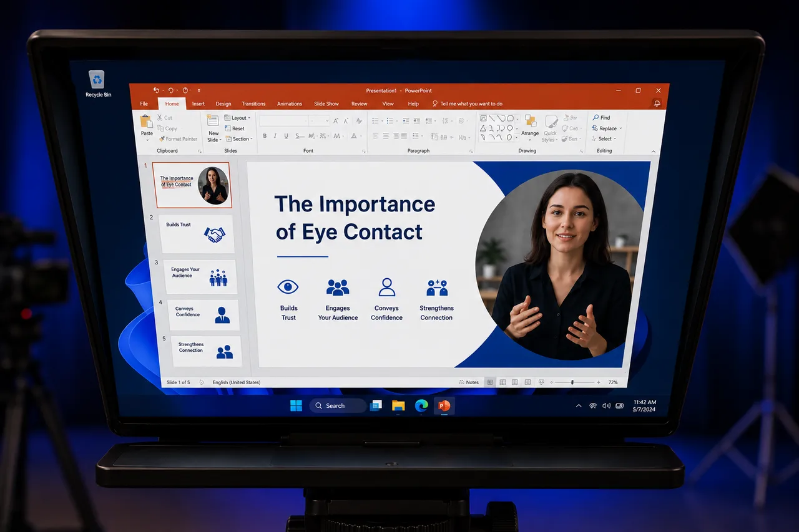Apply Underline formatting
Viewport: 799px width, 532px height.
coord(287,136)
